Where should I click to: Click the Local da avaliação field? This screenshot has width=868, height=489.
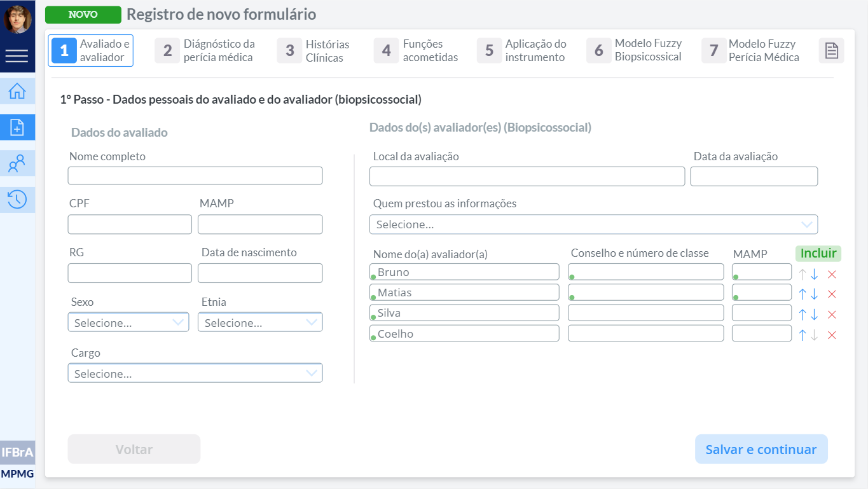pos(527,176)
